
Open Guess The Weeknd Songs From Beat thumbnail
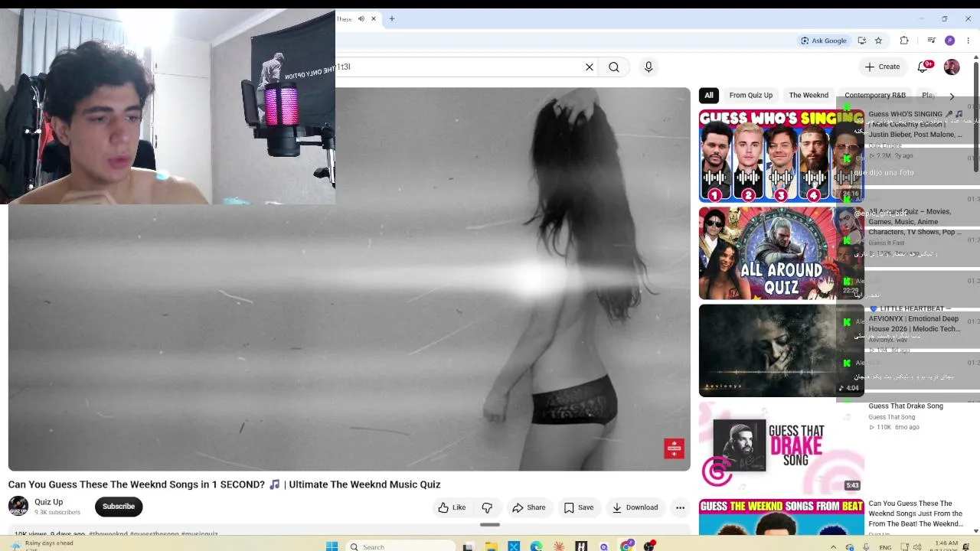pos(781,517)
